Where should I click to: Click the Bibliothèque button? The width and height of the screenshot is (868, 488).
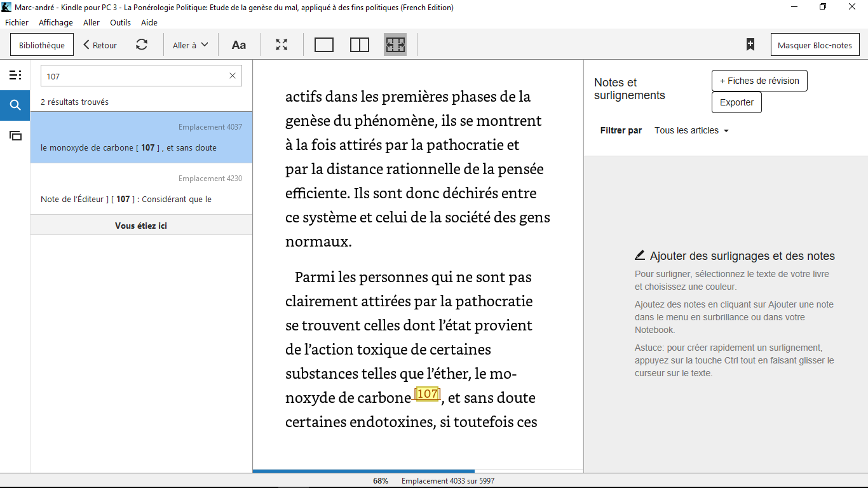[42, 45]
